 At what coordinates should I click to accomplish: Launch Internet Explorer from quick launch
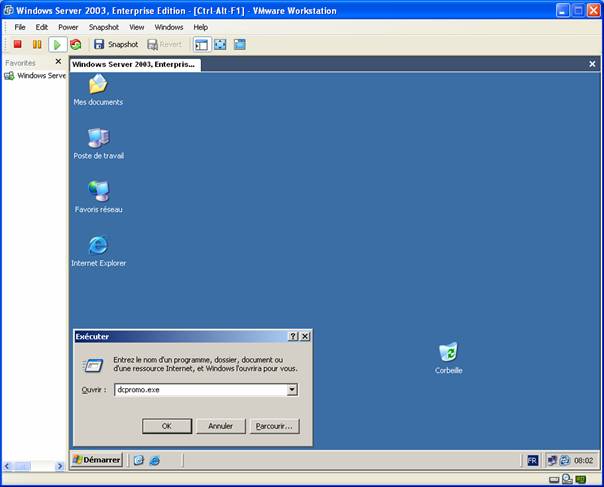coord(154,460)
